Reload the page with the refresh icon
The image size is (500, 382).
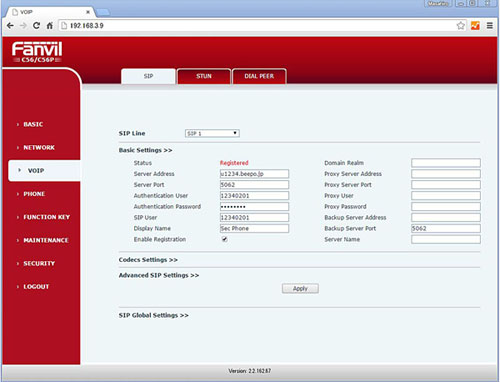coord(36,26)
